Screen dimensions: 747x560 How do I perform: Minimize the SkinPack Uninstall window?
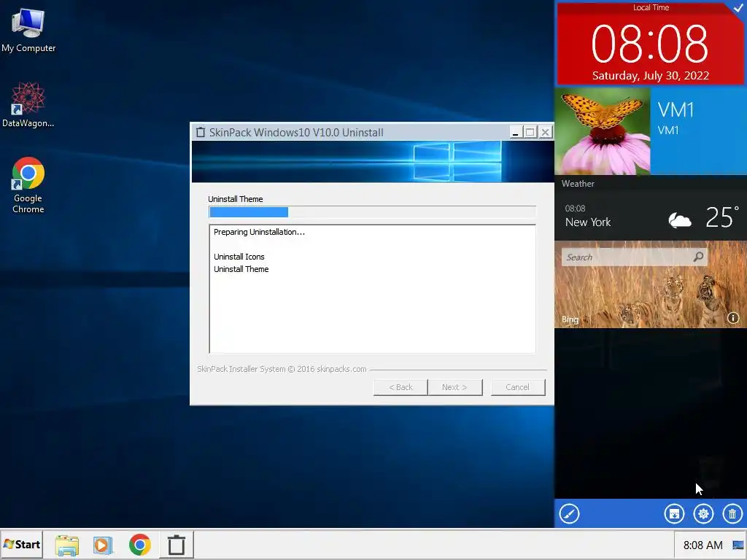(x=515, y=132)
